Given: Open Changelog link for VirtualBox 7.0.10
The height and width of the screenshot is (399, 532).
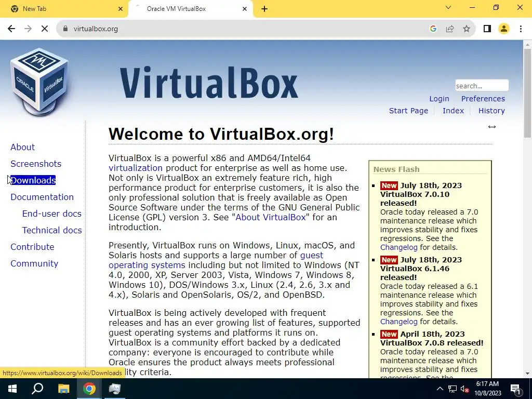Looking at the screenshot, I should pyautogui.click(x=398, y=247).
